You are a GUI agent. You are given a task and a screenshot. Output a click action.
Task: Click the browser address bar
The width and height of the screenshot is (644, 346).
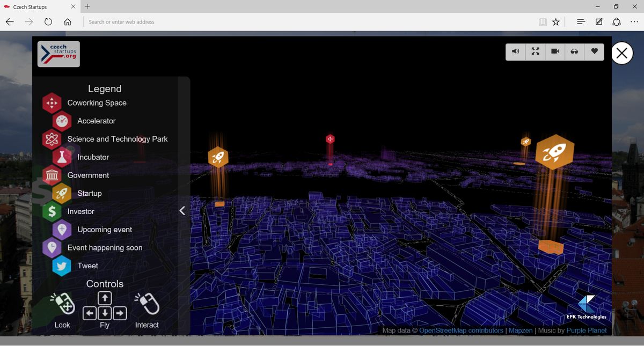click(306, 22)
